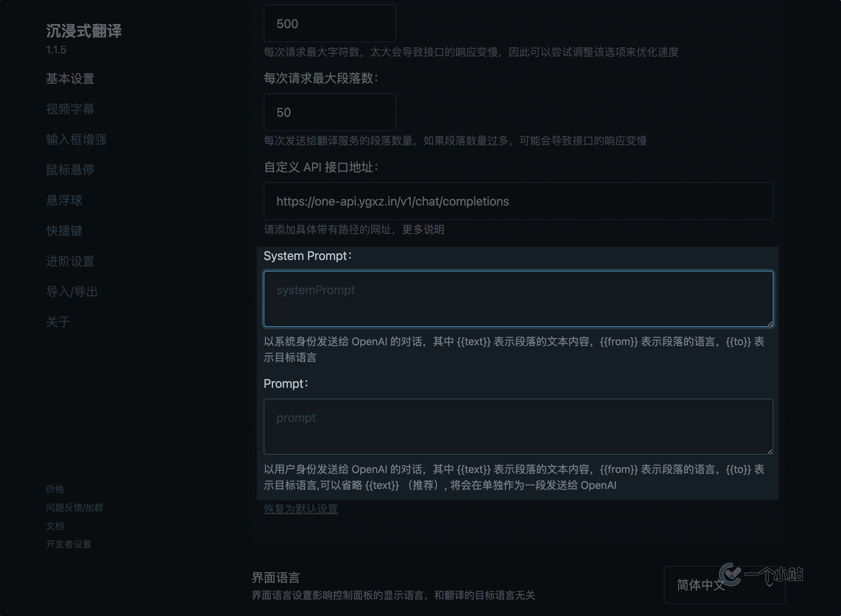Open the 基本设置 sidebar section
841x616 pixels.
click(x=70, y=79)
